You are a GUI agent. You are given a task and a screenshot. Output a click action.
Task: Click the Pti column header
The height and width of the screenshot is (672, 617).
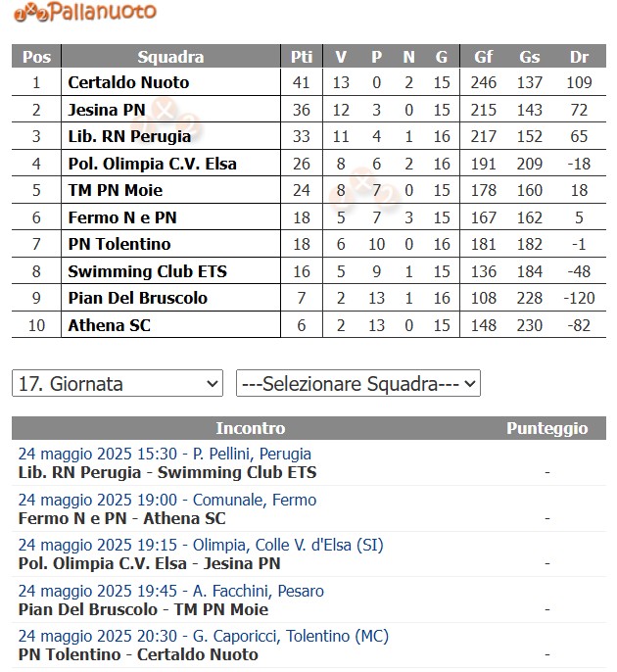tap(302, 57)
